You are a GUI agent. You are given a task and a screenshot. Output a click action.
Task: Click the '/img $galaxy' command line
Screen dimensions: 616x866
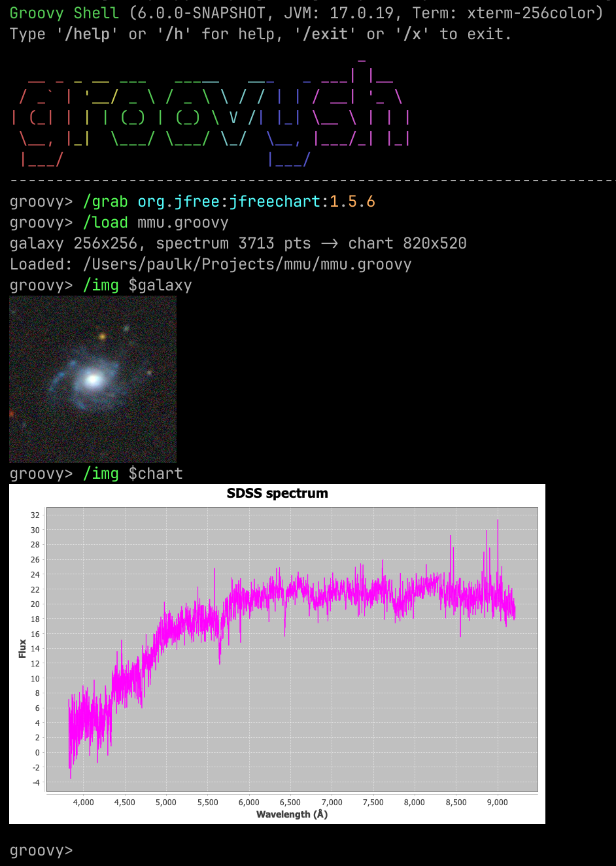(101, 285)
